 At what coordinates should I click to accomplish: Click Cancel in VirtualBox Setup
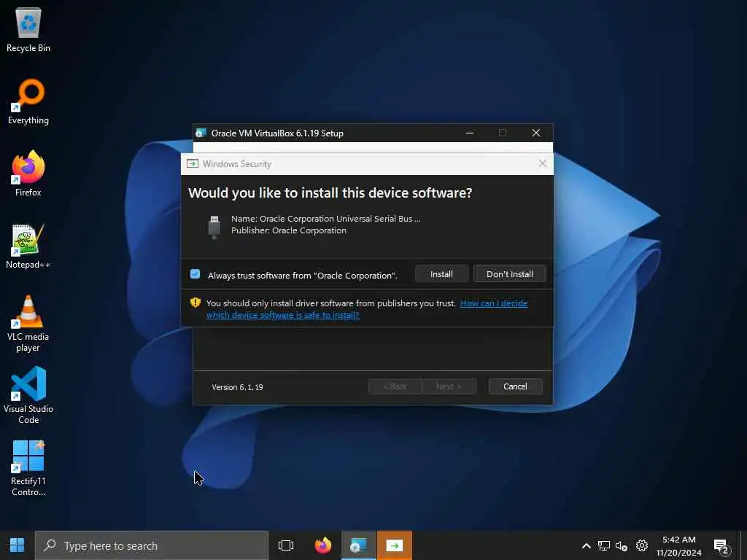pyautogui.click(x=515, y=386)
